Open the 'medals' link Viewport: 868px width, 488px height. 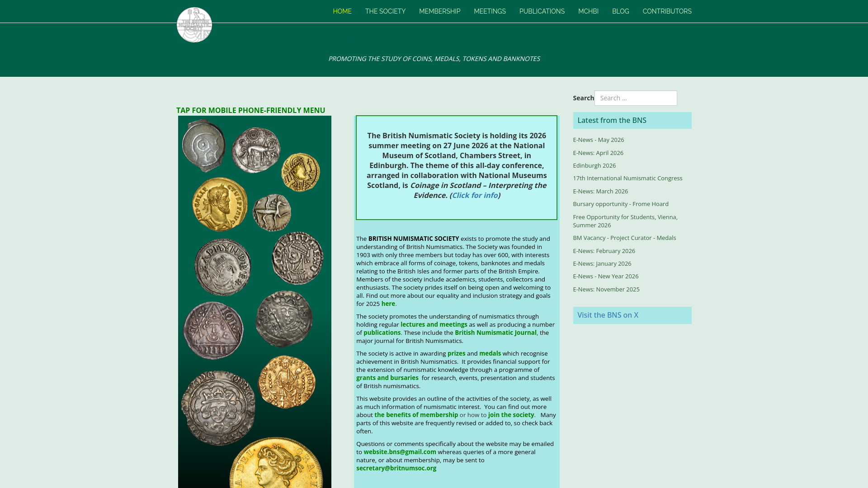pyautogui.click(x=490, y=353)
